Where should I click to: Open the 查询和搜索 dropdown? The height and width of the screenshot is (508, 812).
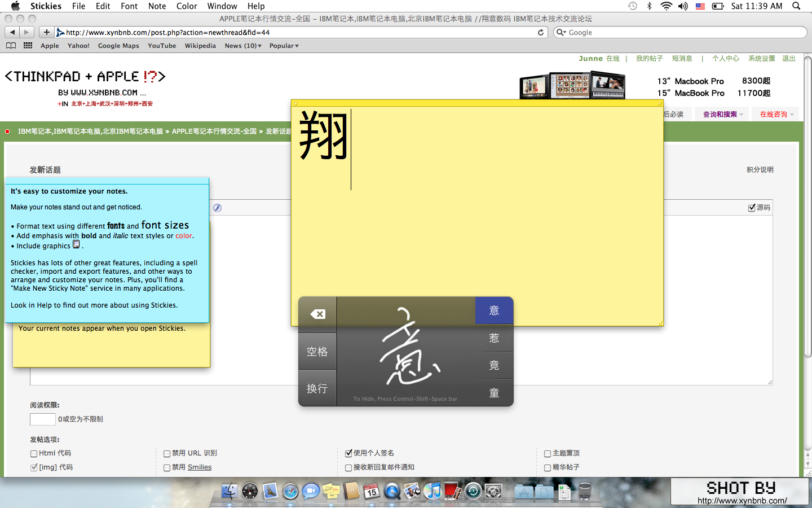(723, 114)
